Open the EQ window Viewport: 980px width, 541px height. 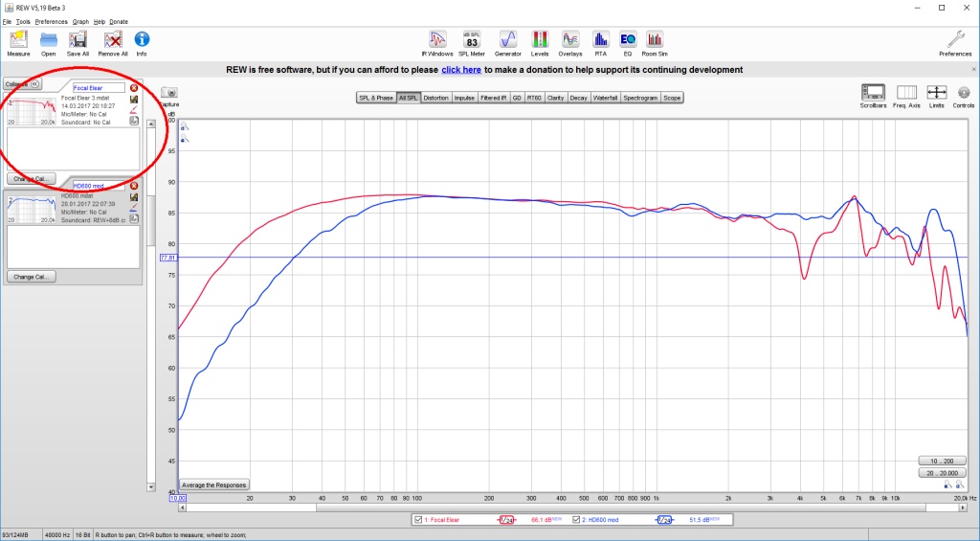[627, 42]
